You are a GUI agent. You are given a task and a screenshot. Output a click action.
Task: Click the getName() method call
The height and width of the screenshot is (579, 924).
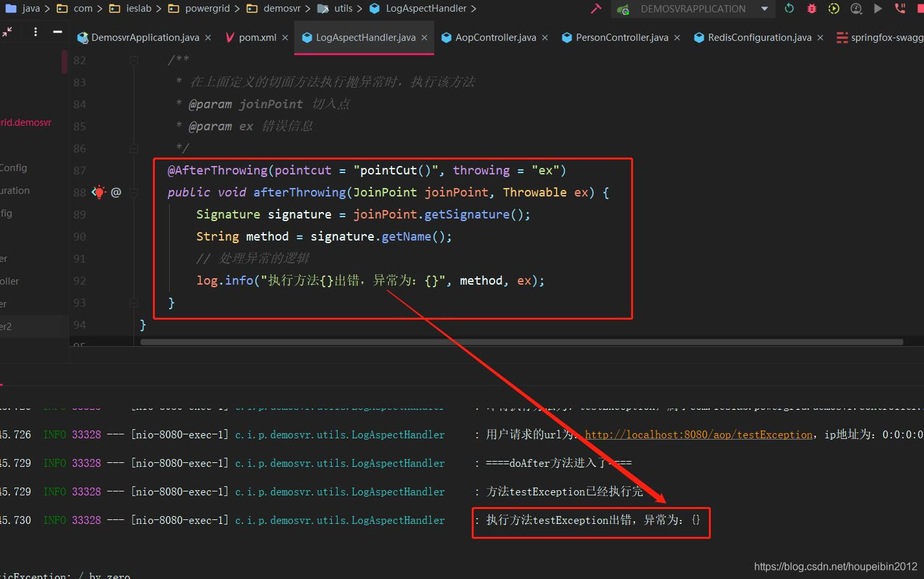[x=416, y=236]
